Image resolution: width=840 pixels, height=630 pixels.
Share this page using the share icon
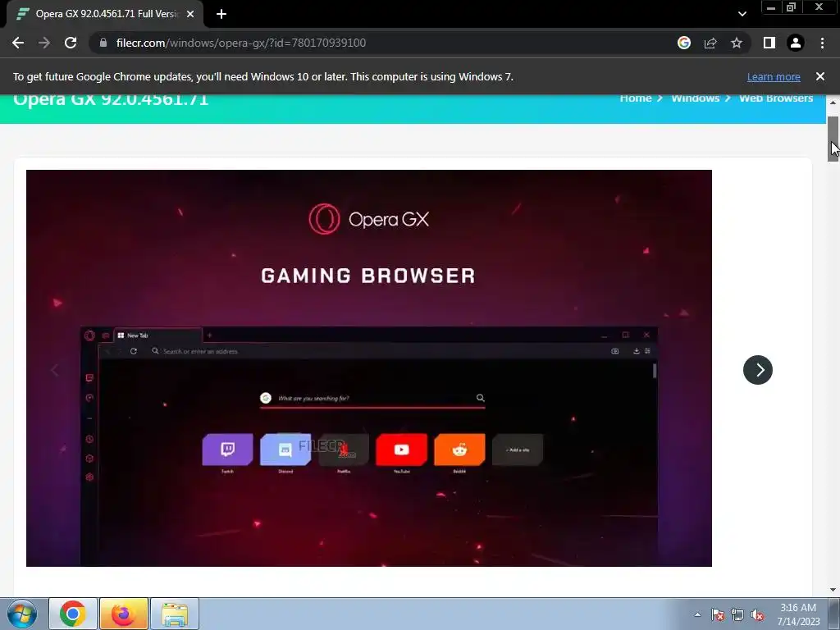click(x=710, y=43)
